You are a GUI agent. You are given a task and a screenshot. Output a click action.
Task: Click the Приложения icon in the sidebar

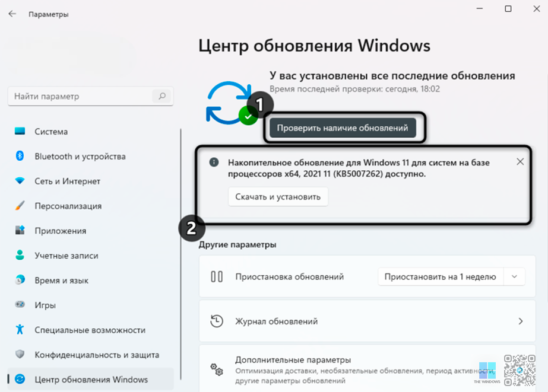click(20, 230)
